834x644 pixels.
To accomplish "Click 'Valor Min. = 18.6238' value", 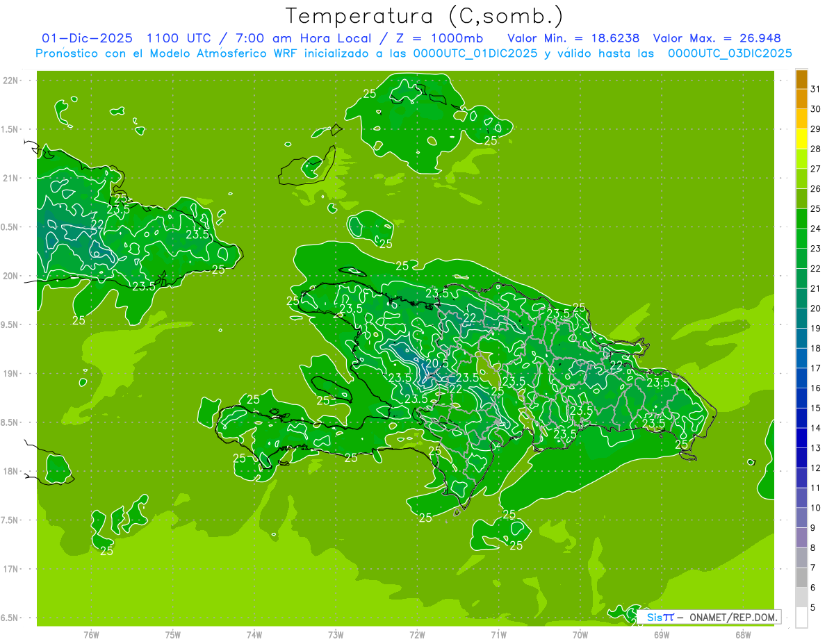I will [574, 38].
